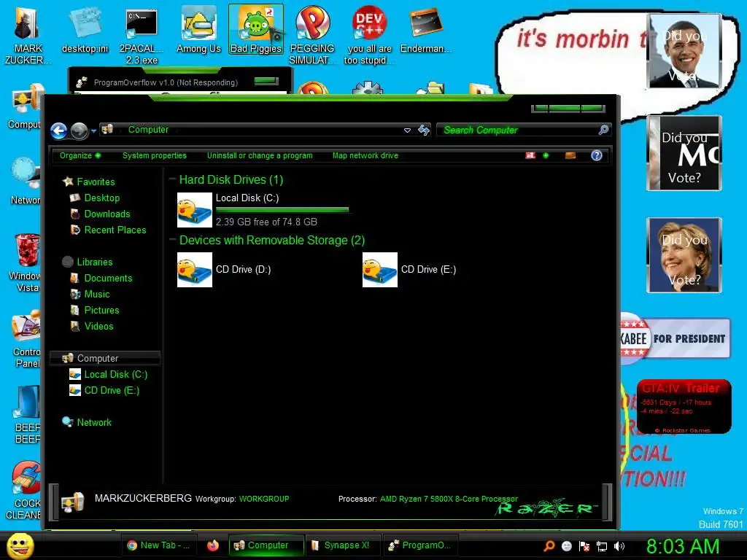Screen dimensions: 747x560
Task: Click the Local Disk (C:) capacity bar
Action: pos(282,209)
